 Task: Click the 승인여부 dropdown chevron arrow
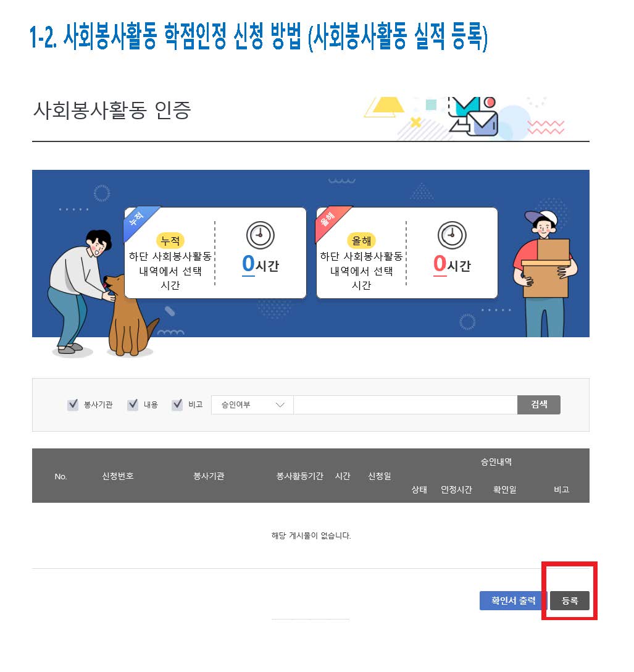(280, 405)
